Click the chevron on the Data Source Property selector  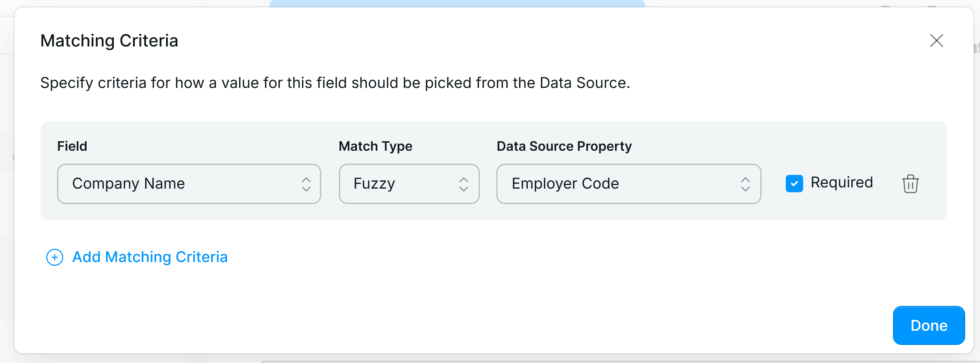point(745,184)
